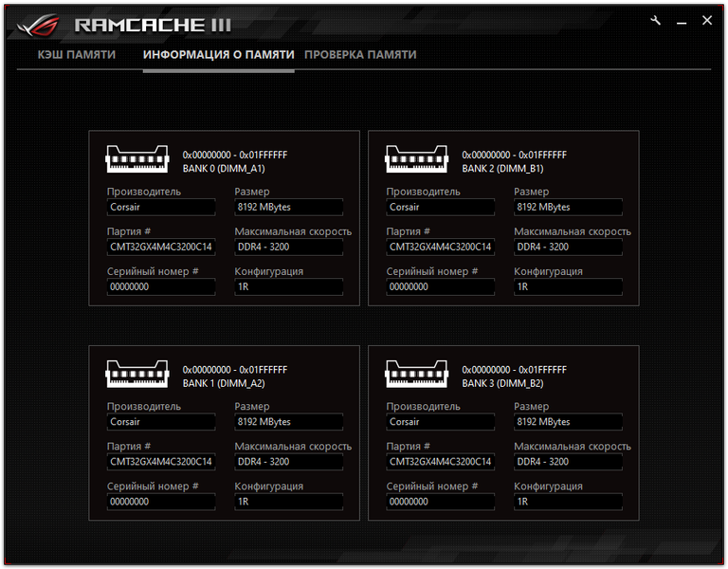Image resolution: width=728 pixels, height=569 pixels.
Task: Click the RAM module icon for BANK 0
Action: (x=136, y=159)
